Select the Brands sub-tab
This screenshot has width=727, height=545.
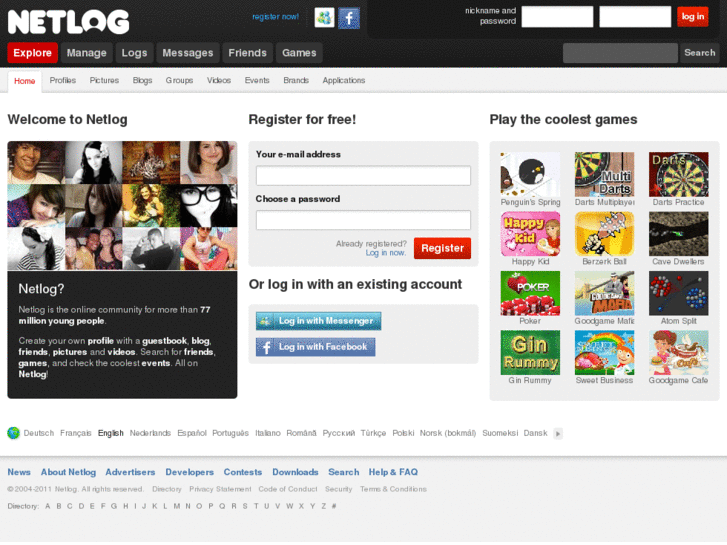click(x=296, y=80)
